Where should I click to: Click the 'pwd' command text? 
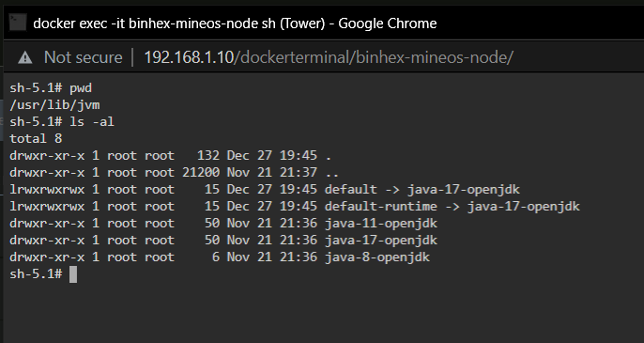pos(81,88)
